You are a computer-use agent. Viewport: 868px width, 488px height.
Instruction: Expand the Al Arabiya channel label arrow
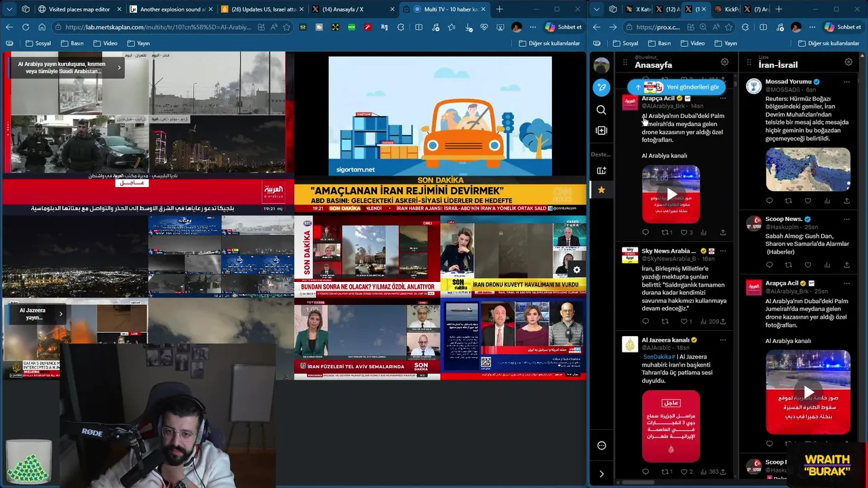click(119, 67)
